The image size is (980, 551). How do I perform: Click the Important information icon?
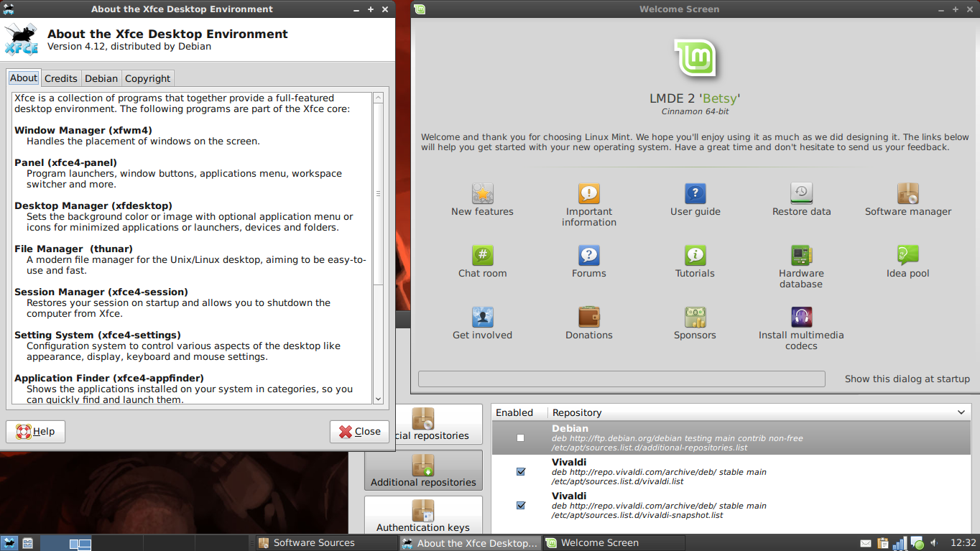(588, 193)
